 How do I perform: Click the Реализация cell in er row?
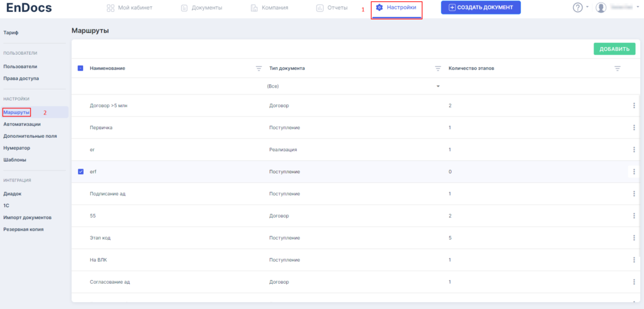(283, 150)
